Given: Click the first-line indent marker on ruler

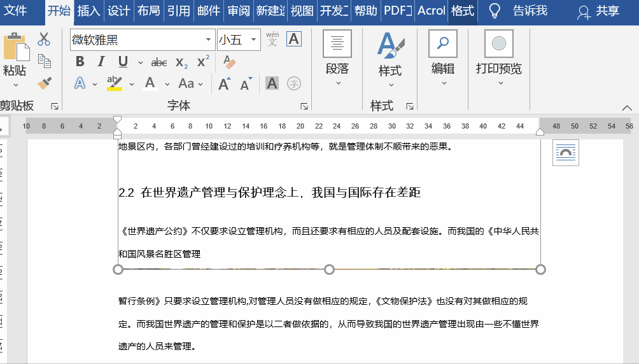Looking at the screenshot, I should pos(117,120).
